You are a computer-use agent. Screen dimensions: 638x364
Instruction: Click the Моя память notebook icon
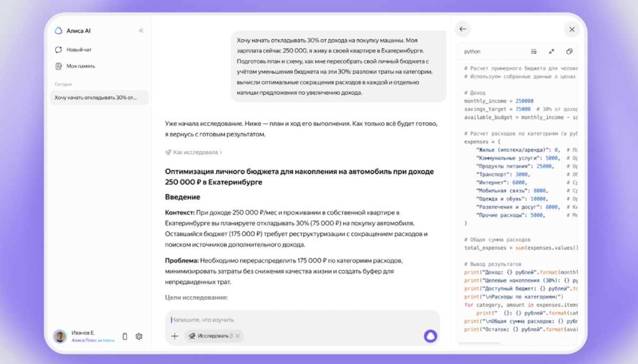(58, 66)
